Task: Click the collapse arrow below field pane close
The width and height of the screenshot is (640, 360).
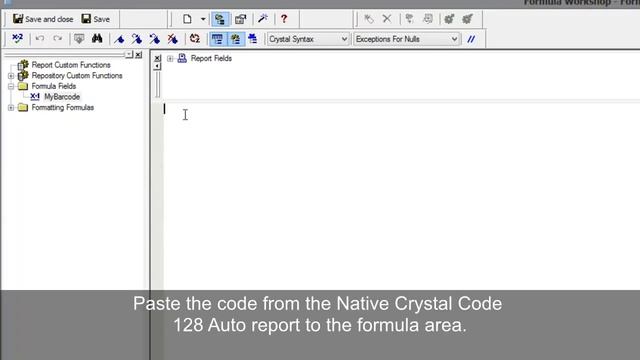Action: 158,67
